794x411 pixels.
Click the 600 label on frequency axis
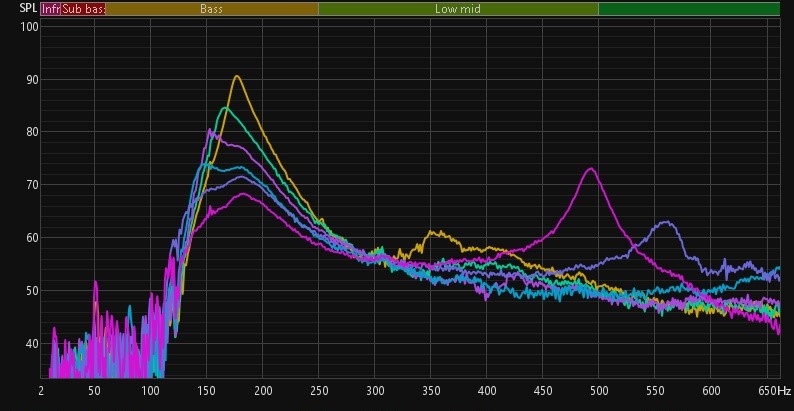coord(710,391)
